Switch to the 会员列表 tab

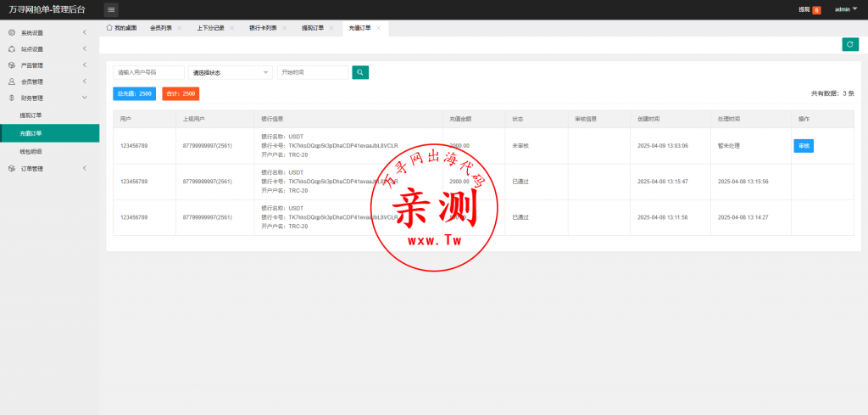(x=160, y=28)
